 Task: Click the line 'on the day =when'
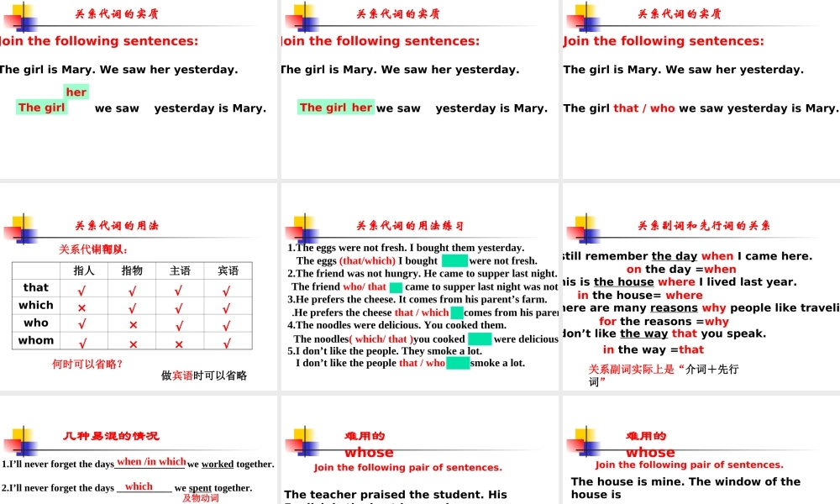[681, 269]
